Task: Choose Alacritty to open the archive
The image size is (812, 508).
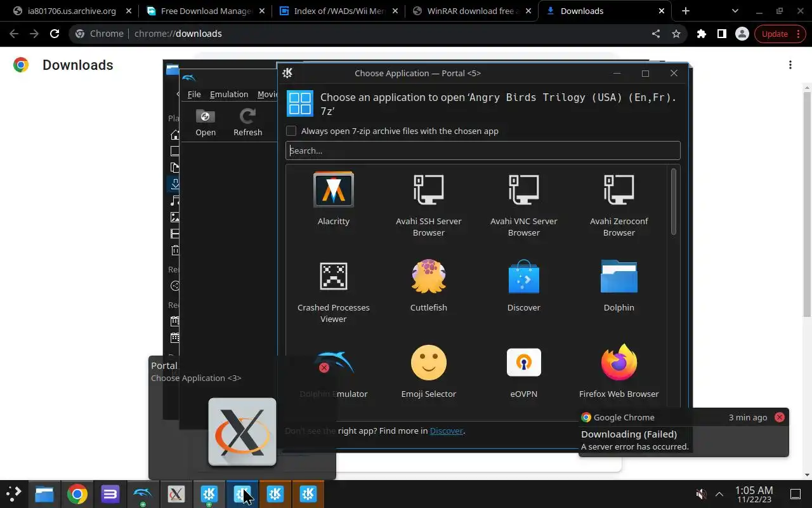Action: tap(334, 199)
